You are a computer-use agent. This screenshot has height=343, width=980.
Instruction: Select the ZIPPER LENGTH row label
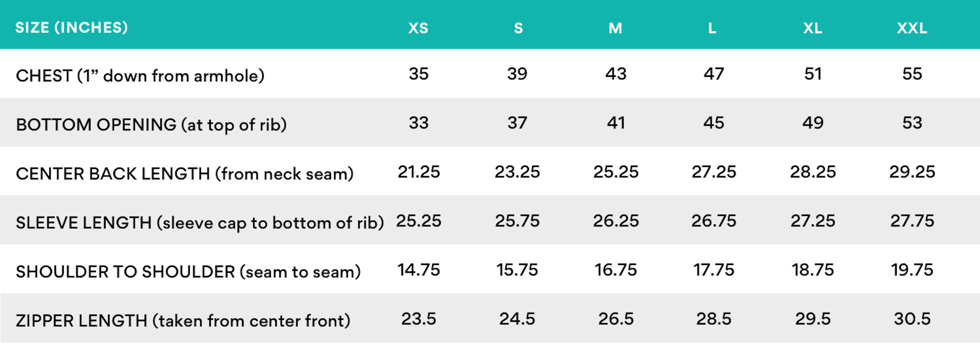[x=183, y=321]
